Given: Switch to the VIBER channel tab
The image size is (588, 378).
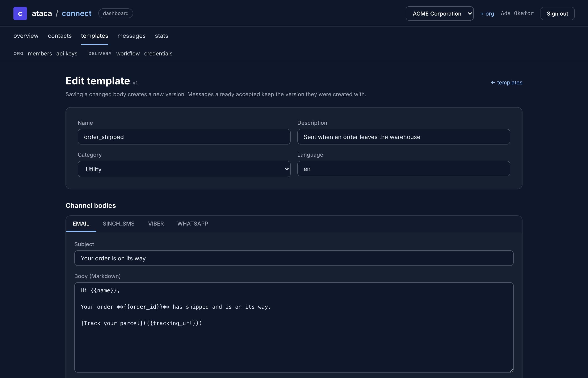Looking at the screenshot, I should coord(156,224).
